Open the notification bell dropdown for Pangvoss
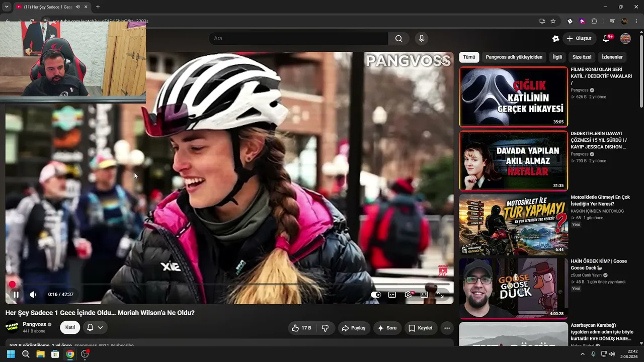The image size is (644, 362). [95, 327]
